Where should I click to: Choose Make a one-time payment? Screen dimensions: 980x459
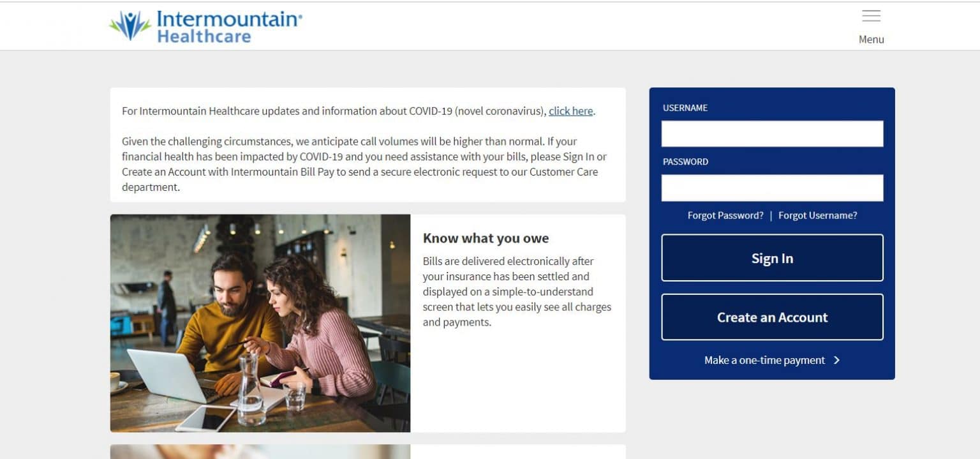click(x=764, y=360)
